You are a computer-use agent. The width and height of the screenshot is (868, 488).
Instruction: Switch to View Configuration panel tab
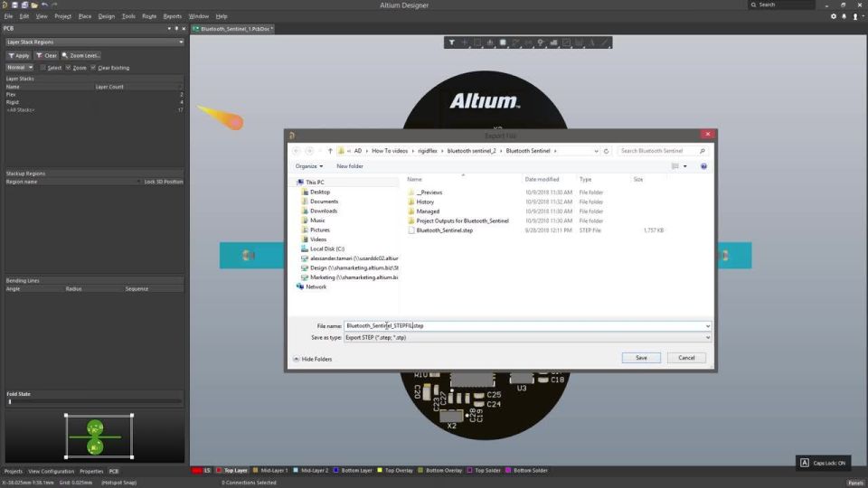pyautogui.click(x=51, y=472)
